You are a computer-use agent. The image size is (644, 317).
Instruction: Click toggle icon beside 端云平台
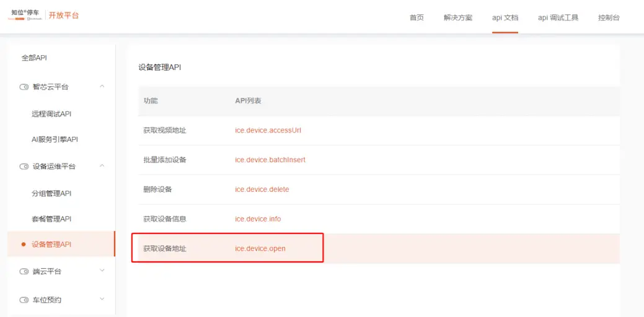24,271
